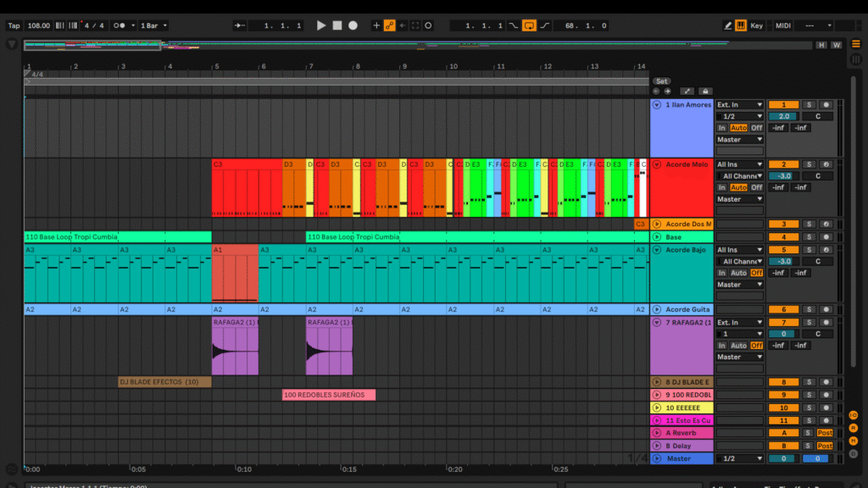
Task: Toggle the Loop switch in control bar
Action: [x=529, y=25]
